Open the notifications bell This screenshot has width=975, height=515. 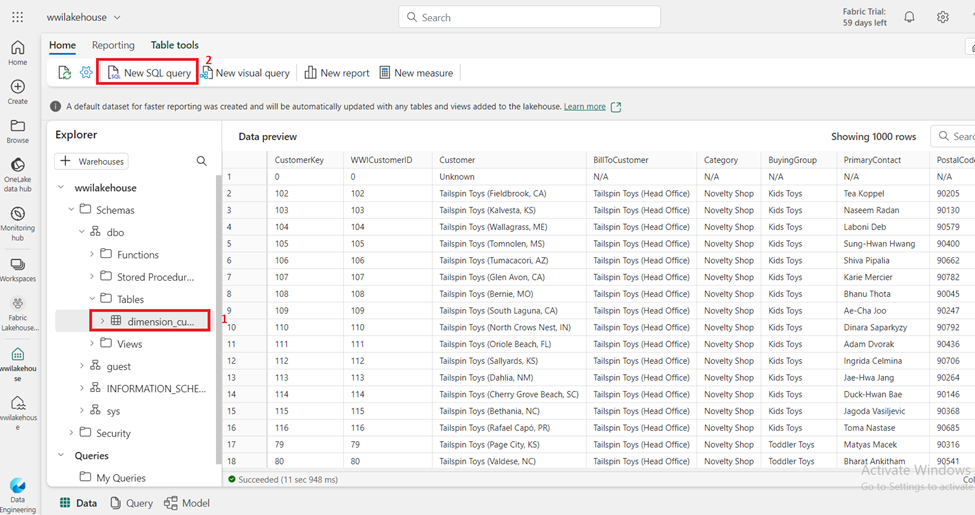point(909,17)
